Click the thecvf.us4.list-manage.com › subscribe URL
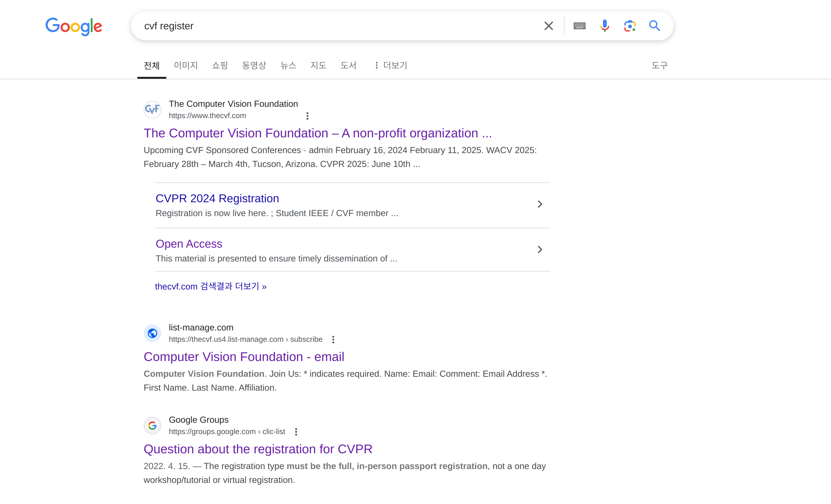This screenshot has width=831, height=504. 245,339
